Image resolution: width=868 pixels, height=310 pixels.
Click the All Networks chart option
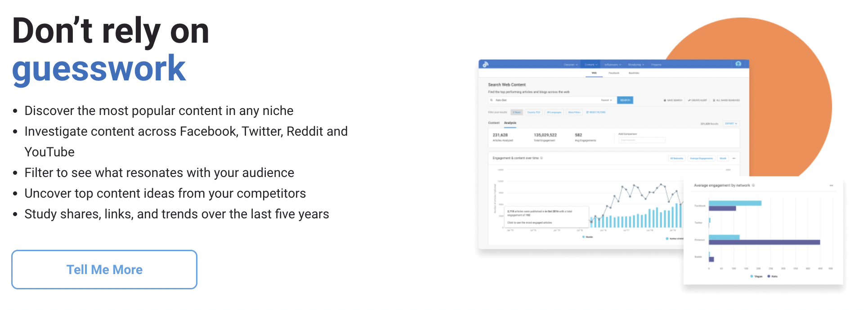[676, 158]
